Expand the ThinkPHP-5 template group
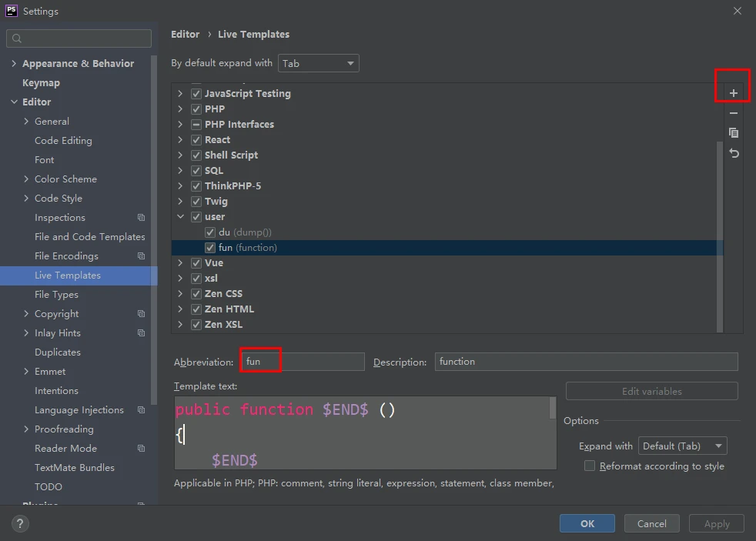756x541 pixels. coord(180,186)
